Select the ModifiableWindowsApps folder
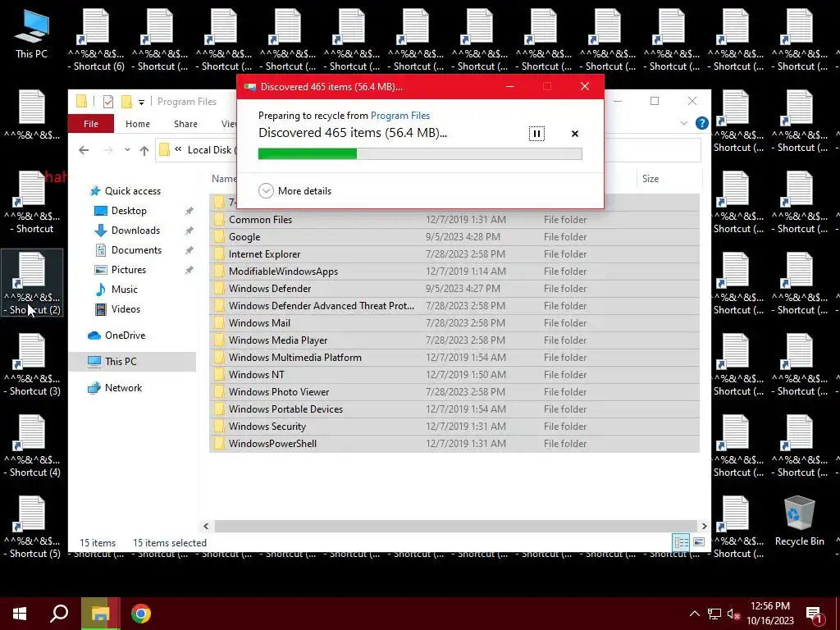This screenshot has height=630, width=840. pos(454,271)
